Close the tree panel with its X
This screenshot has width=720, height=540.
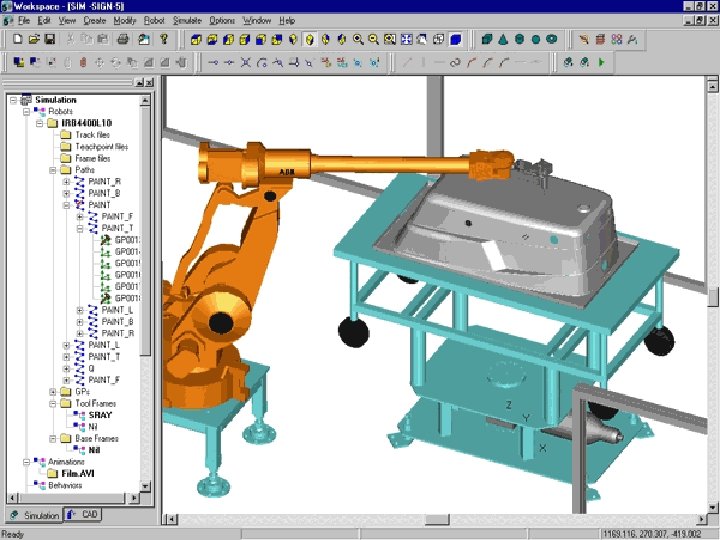(x=149, y=83)
